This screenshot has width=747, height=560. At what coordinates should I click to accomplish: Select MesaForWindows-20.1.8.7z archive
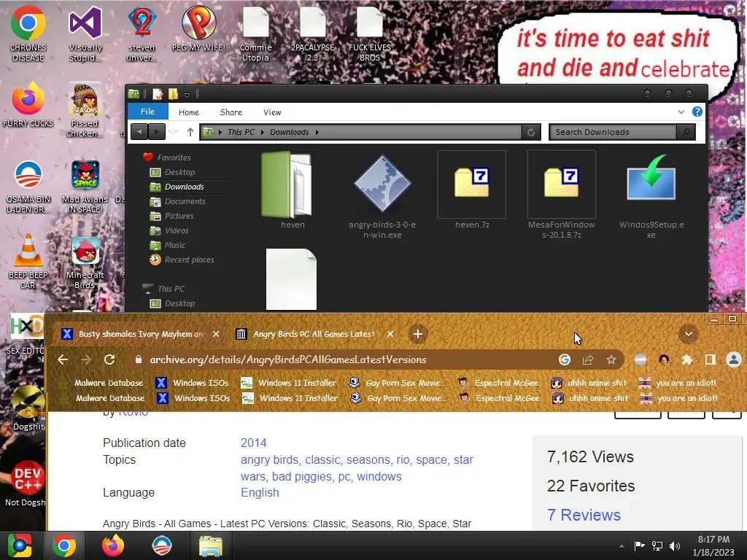click(561, 195)
